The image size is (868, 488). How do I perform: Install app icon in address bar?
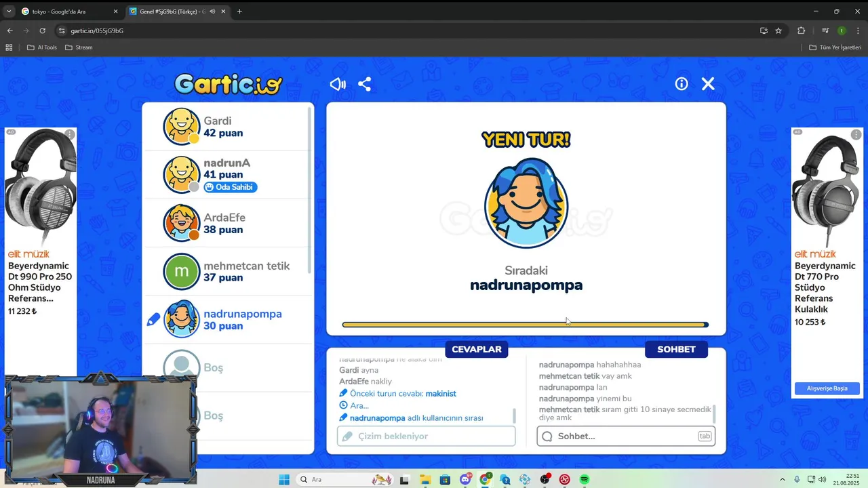point(764,30)
